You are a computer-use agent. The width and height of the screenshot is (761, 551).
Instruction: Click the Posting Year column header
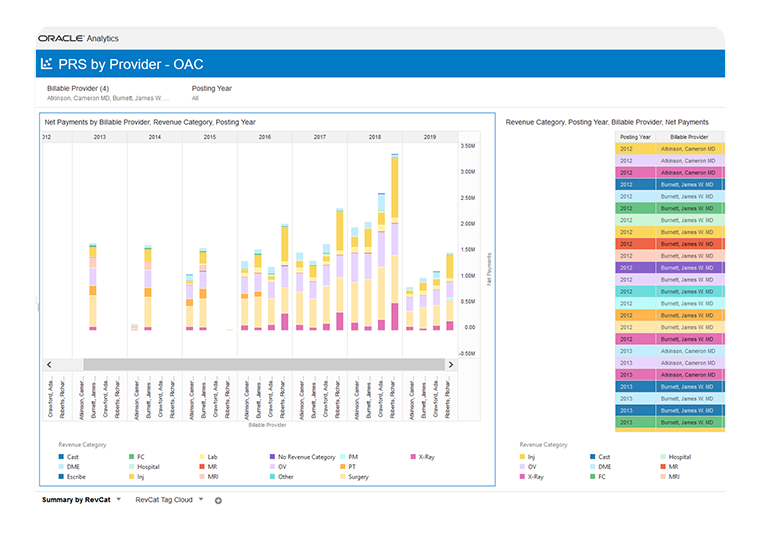click(x=636, y=136)
